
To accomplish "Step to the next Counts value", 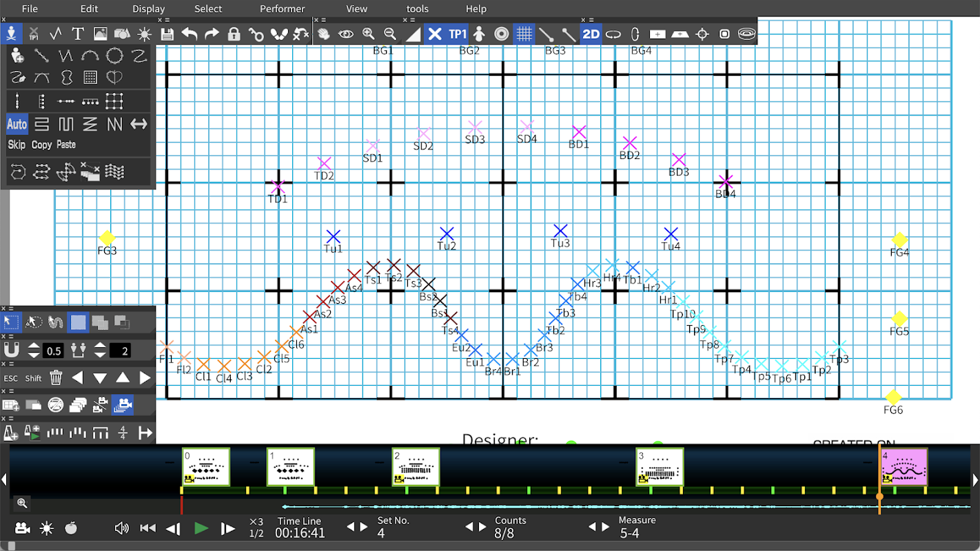I will (482, 527).
